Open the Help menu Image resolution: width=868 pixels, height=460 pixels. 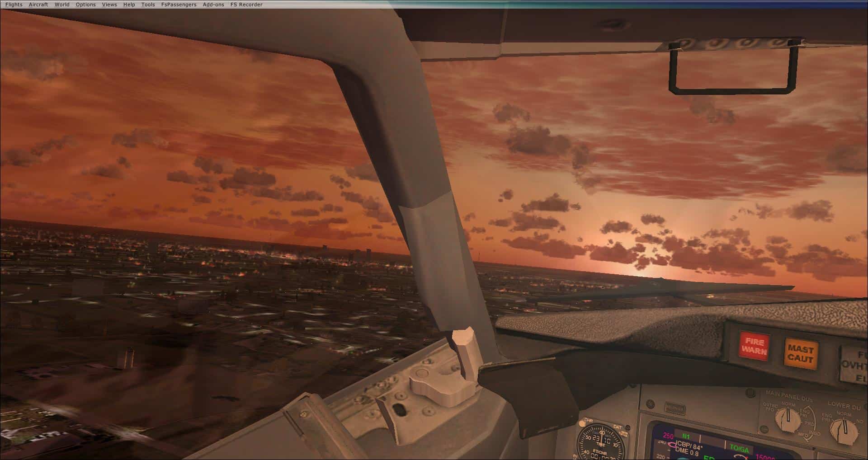coord(129,5)
